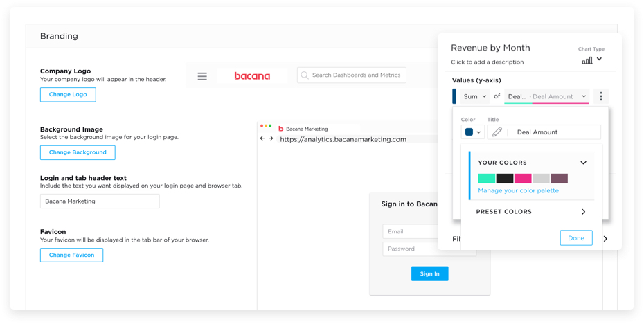Choose the teal green color swatch
Image resolution: width=644 pixels, height=324 pixels.
[x=487, y=179]
